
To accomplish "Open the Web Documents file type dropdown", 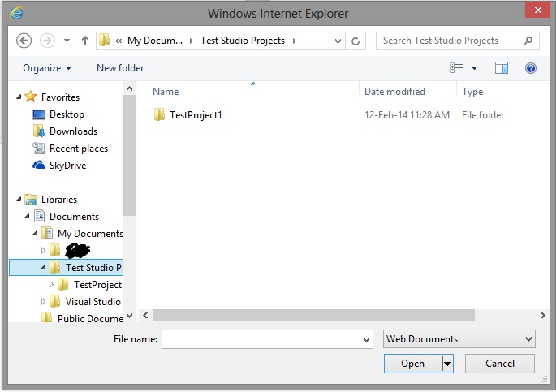I will tap(459, 339).
